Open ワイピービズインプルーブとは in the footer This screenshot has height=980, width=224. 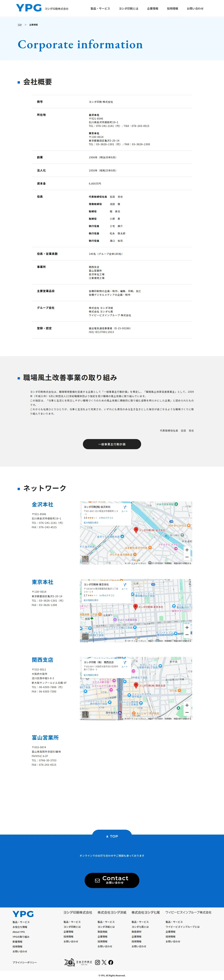pos(183,927)
